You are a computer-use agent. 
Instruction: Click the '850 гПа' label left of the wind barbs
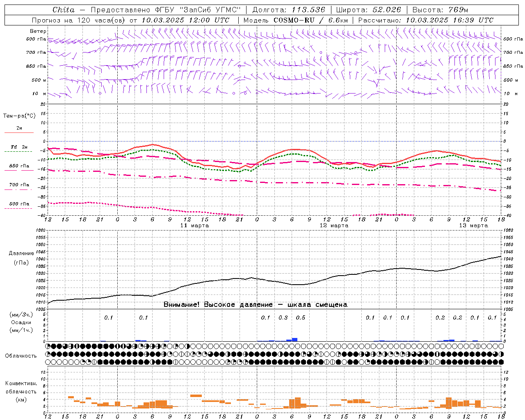coord(36,66)
